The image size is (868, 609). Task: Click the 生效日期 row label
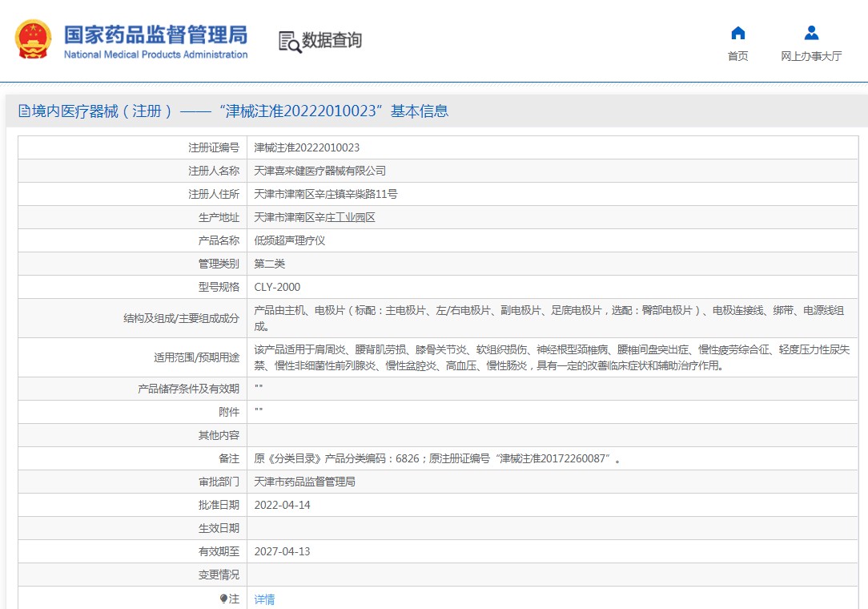[x=219, y=528]
